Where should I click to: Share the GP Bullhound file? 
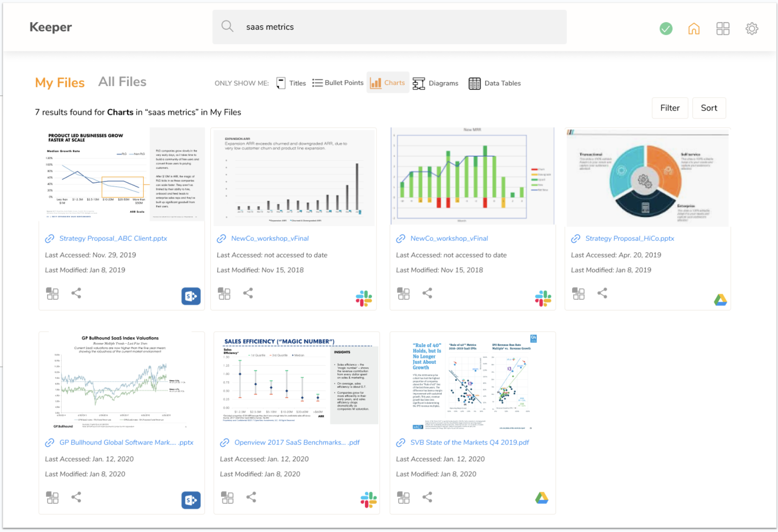click(76, 497)
